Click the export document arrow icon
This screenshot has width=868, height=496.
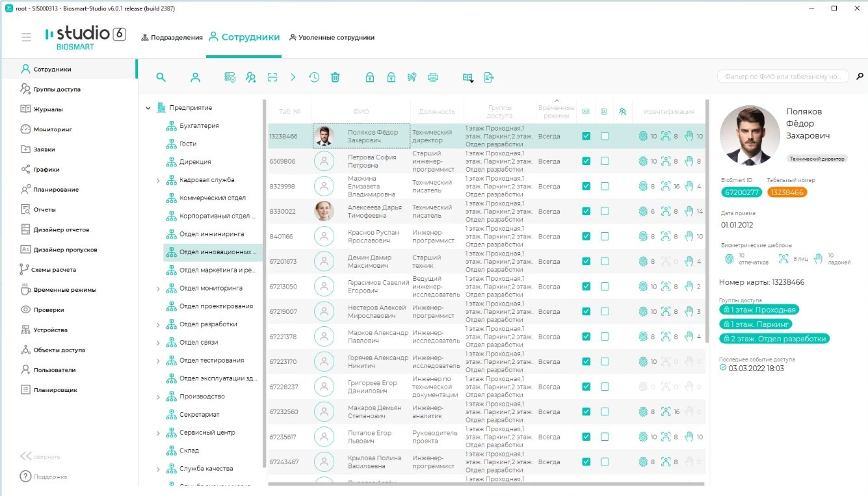(489, 77)
